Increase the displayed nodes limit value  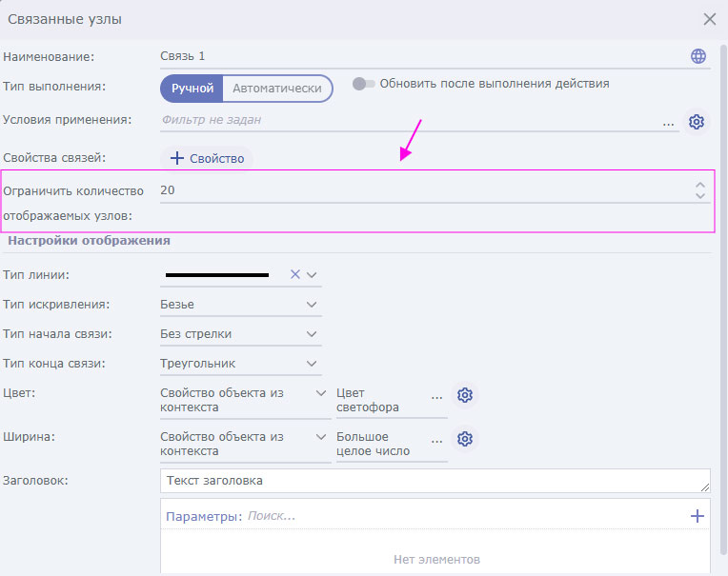click(700, 185)
